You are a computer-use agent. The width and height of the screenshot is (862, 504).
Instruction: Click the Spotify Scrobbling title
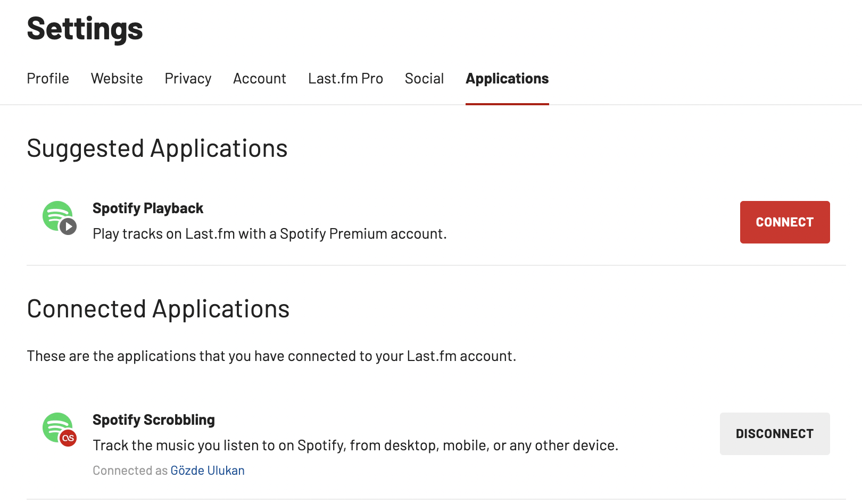[x=154, y=420]
